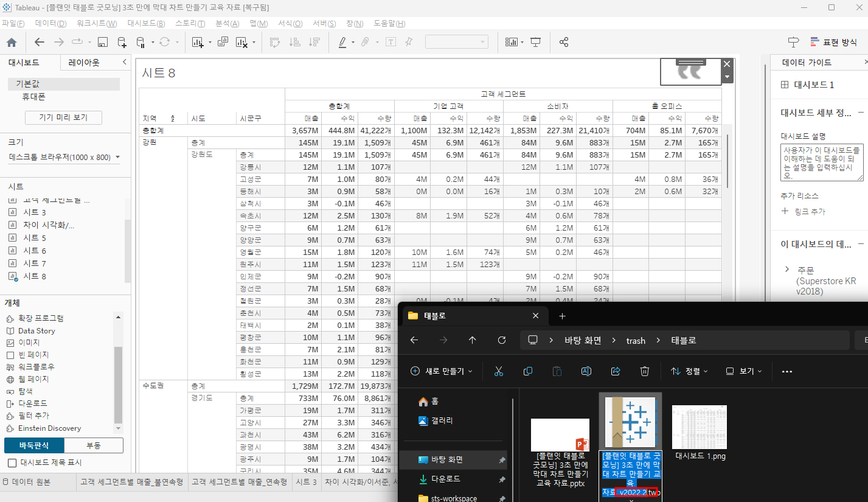Remove the dashboard object with its X button
Image resolution: width=868 pixels, height=502 pixels.
[727, 64]
